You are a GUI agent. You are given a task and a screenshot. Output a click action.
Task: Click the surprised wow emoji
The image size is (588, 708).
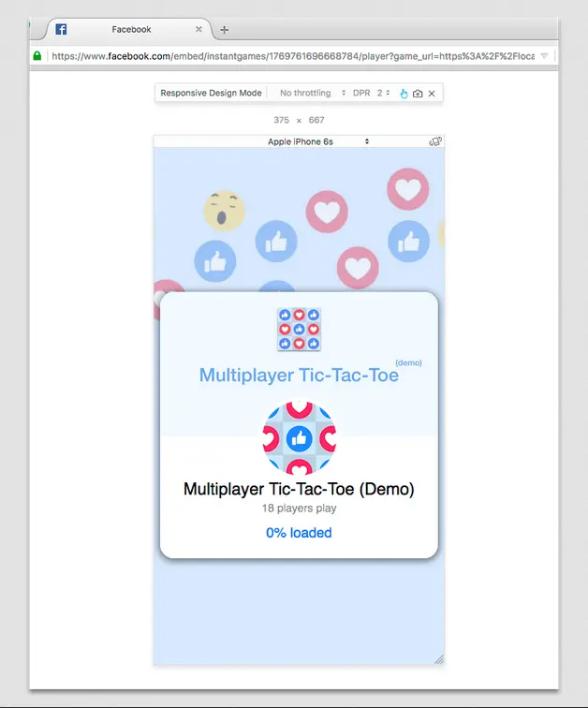click(224, 211)
